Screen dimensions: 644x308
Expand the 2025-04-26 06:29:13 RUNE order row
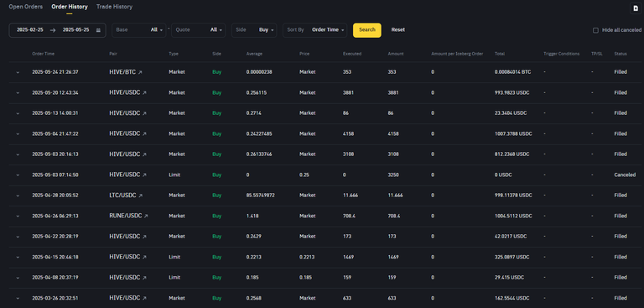point(18,217)
